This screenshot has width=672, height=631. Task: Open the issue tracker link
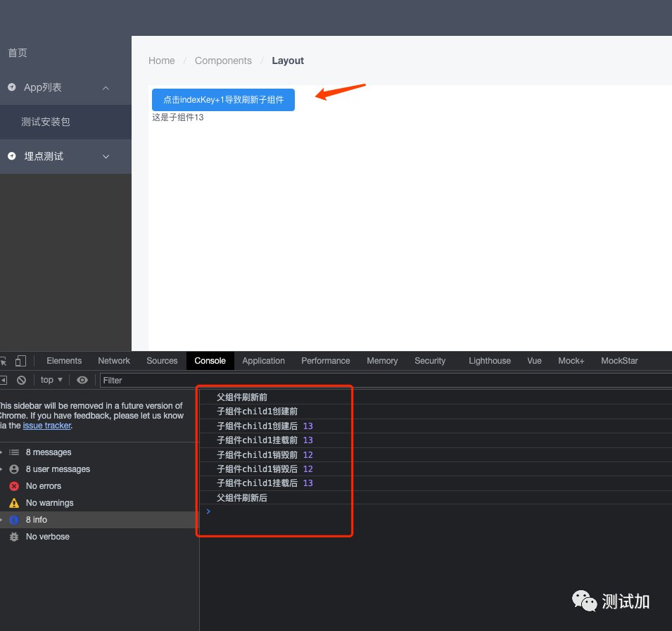(46, 426)
